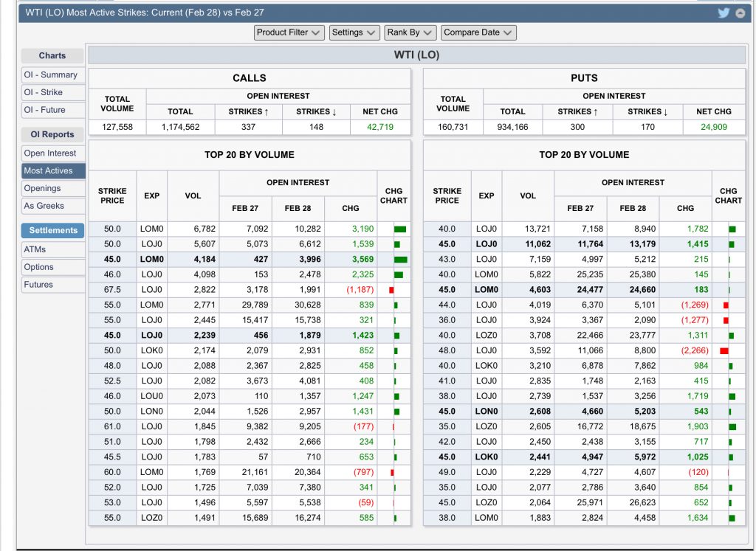View the As Greeks report

(x=52, y=207)
